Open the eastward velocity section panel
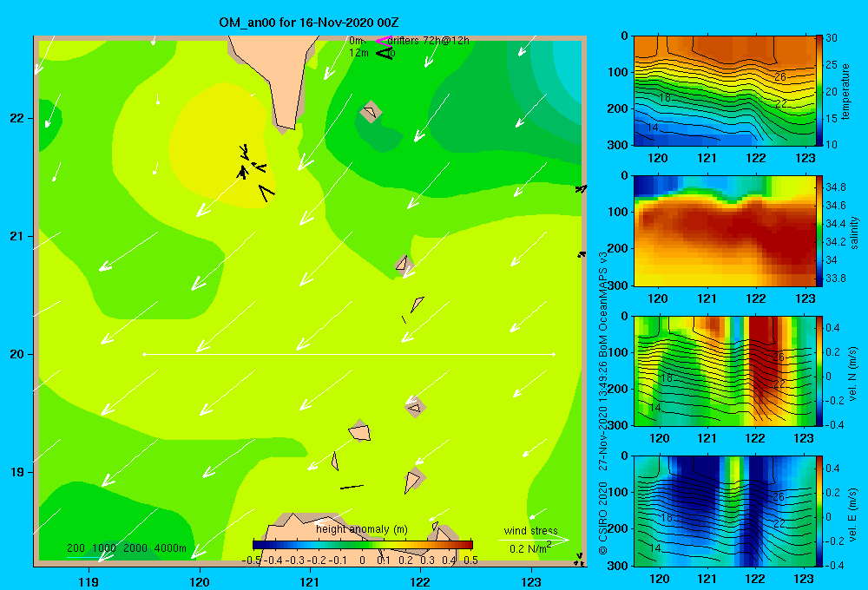This screenshot has height=590, width=868. tap(724, 511)
